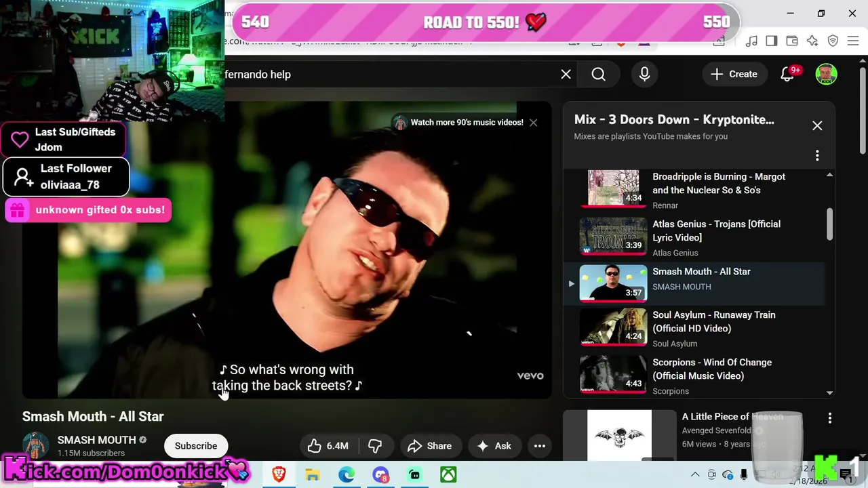Image resolution: width=868 pixels, height=488 pixels.
Task: Click the '6M views' text on recommended video
Action: pos(699,444)
